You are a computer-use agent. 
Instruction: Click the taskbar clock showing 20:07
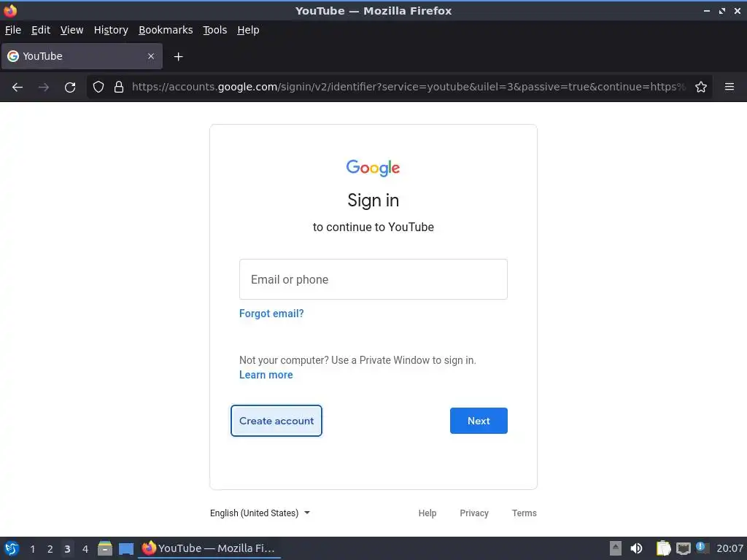[x=729, y=548]
